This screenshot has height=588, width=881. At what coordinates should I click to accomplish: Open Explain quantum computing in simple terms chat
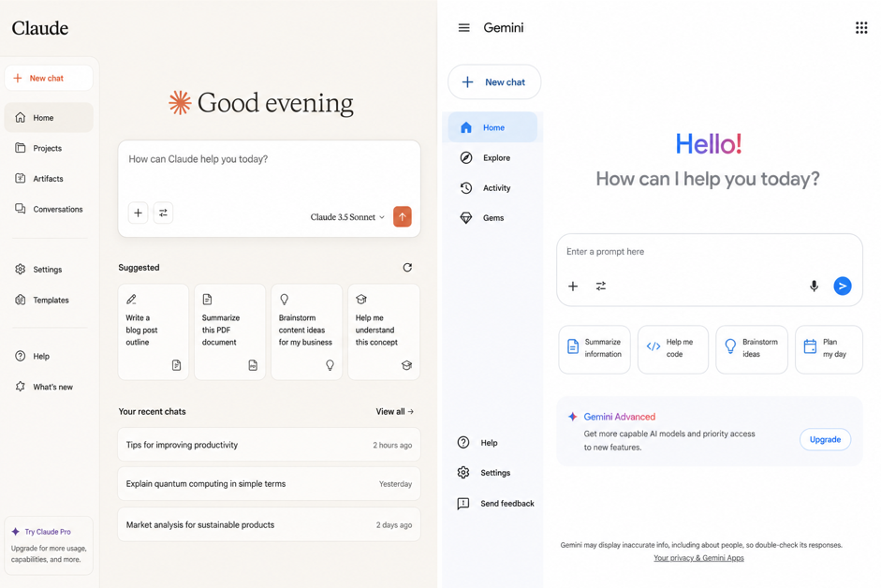pyautogui.click(x=269, y=483)
